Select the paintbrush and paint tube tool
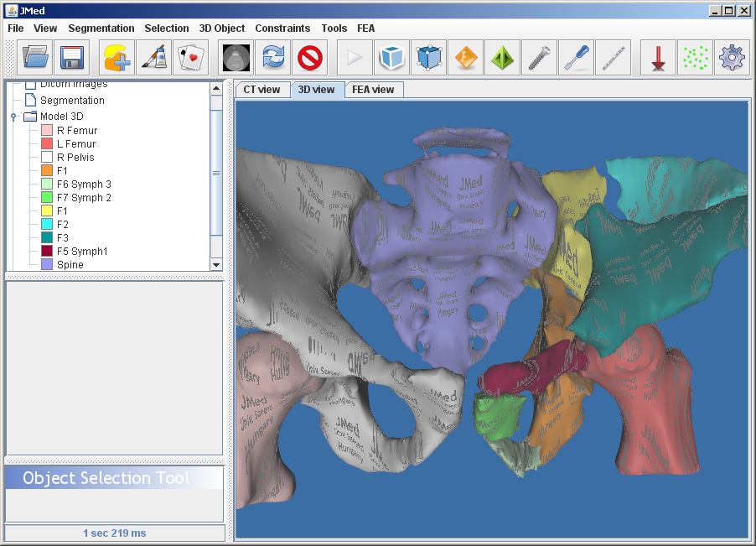This screenshot has height=546, width=756. click(x=154, y=58)
